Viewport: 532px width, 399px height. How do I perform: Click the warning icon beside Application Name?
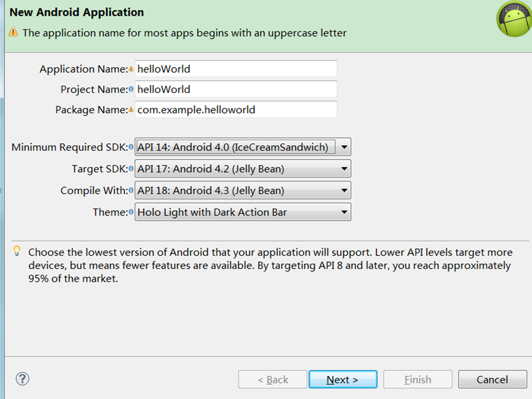coord(131,69)
